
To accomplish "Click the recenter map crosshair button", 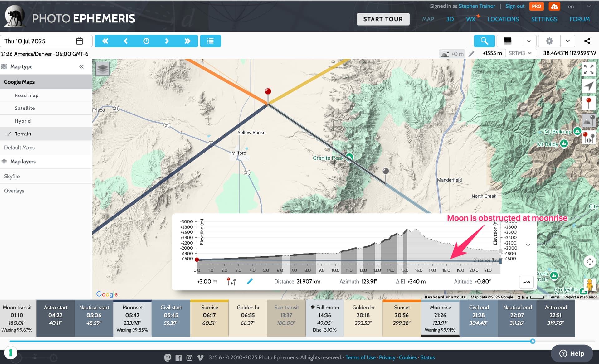I will 590,261.
